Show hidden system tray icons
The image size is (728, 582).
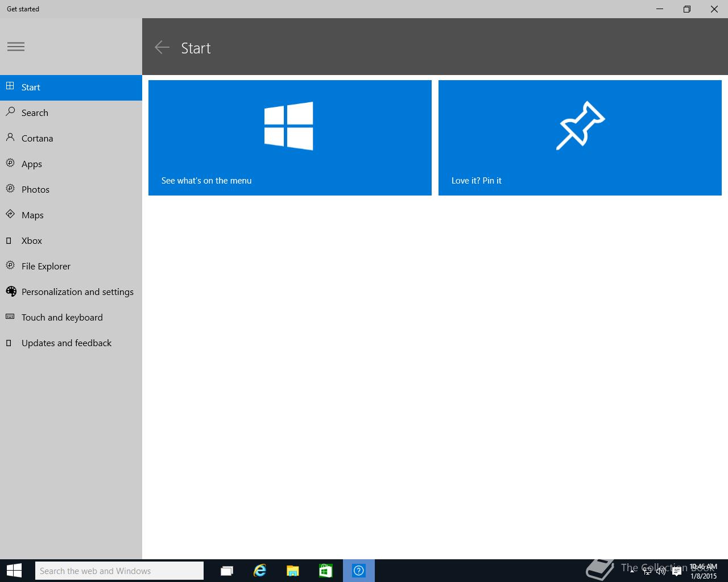point(632,571)
